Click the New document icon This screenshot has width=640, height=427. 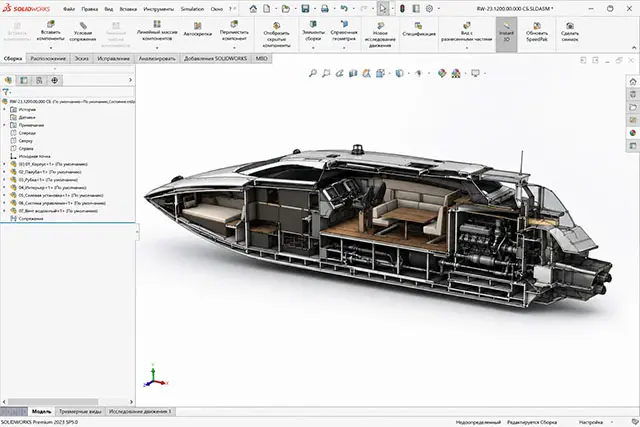coord(267,9)
